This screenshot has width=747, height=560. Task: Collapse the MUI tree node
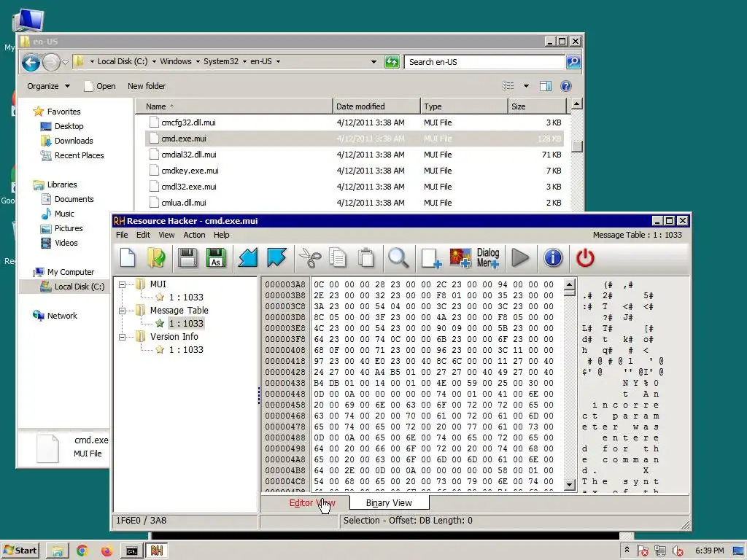[122, 285]
